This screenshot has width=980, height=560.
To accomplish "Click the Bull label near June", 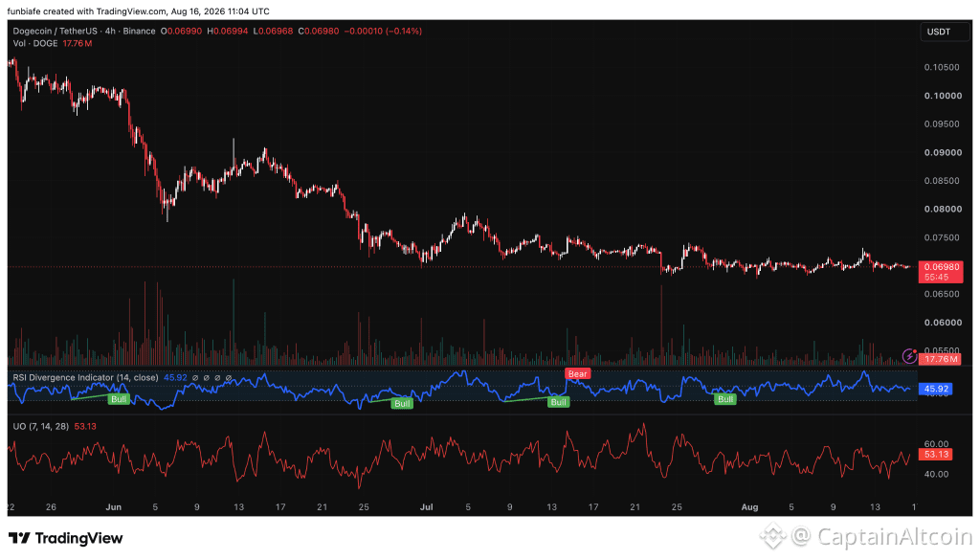I will (119, 399).
